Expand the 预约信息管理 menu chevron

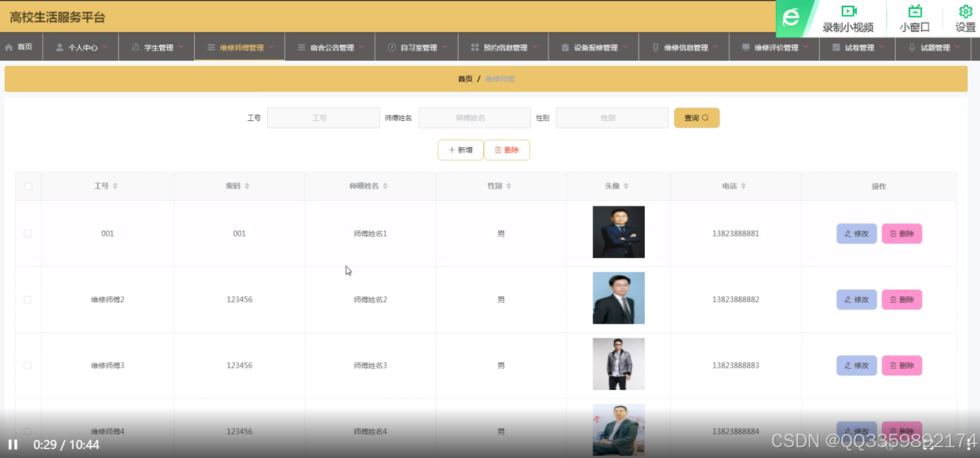coord(535,47)
